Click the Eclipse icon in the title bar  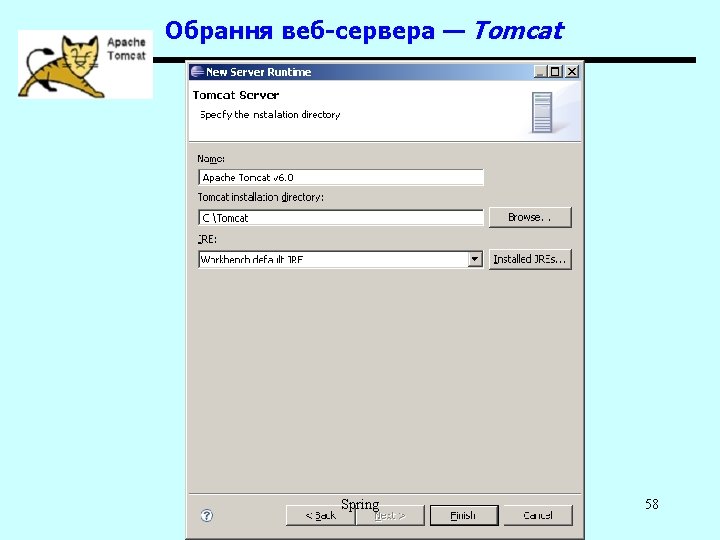tap(197, 72)
